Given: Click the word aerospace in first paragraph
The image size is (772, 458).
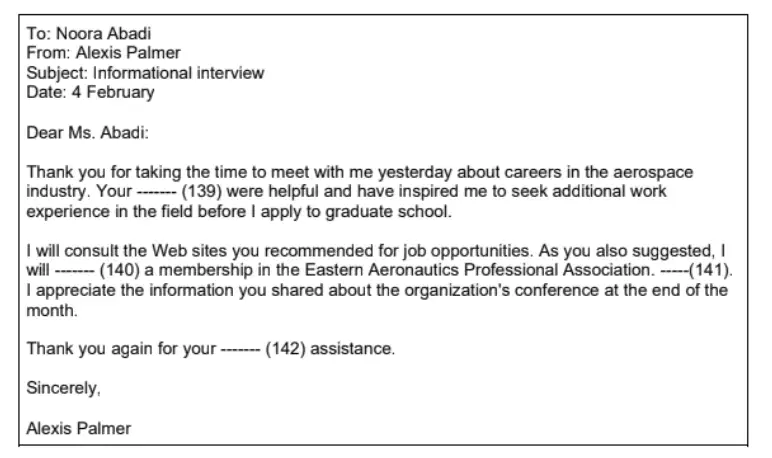Looking at the screenshot, I should pyautogui.click(x=653, y=172).
